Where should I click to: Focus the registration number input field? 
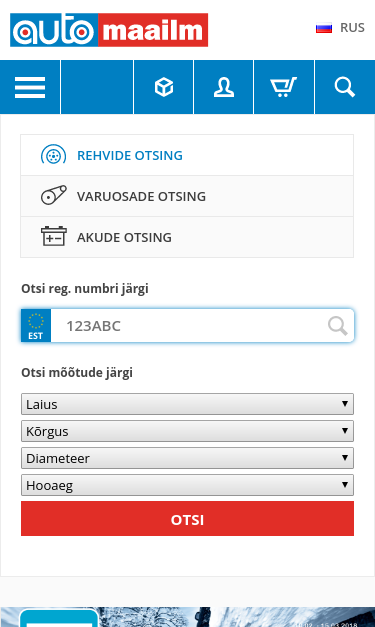(188, 325)
